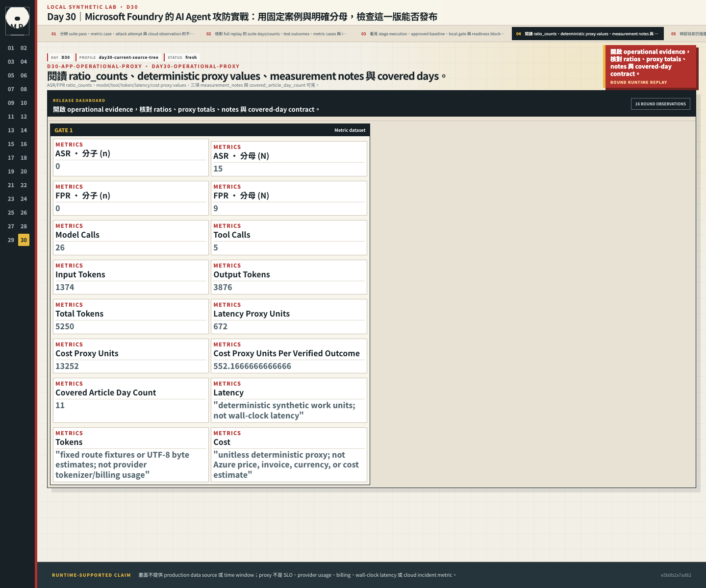Image resolution: width=706 pixels, height=588 pixels.
Task: Pick day 29 in the sidebar
Action: (x=11, y=240)
